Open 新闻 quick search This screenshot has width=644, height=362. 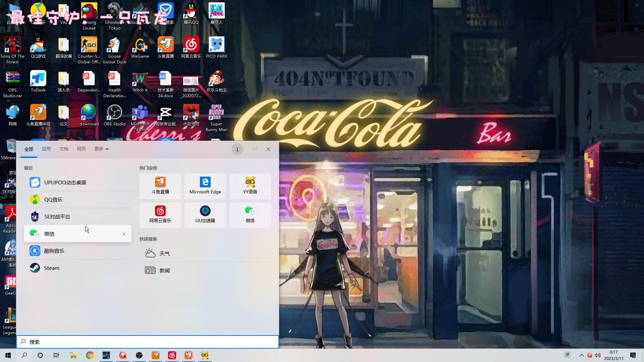[164, 270]
